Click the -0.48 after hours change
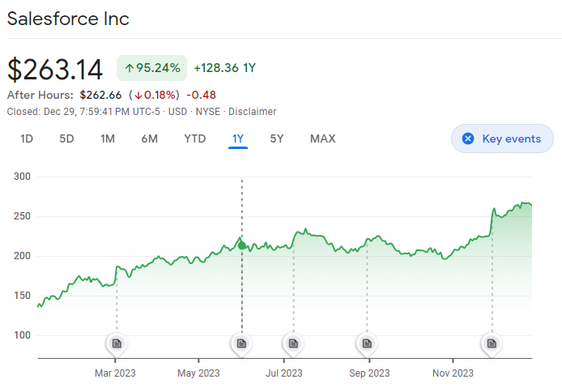 click(201, 95)
